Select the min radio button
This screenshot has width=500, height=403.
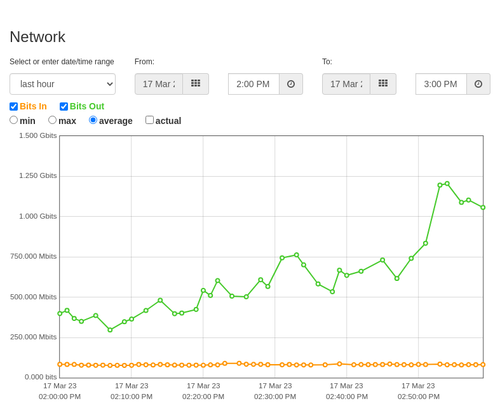click(14, 120)
